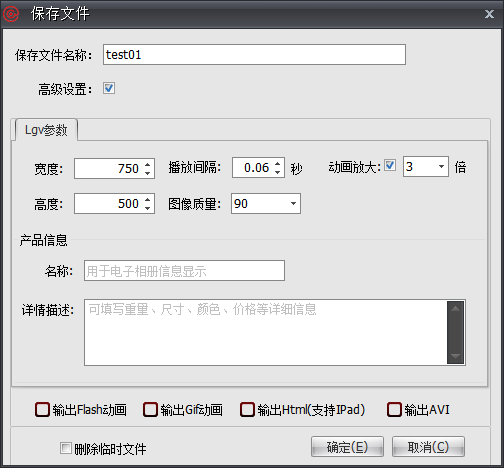Image resolution: width=504 pixels, height=468 pixels.
Task: Enable 删除临时文件 checkbox
Action: tap(66, 448)
